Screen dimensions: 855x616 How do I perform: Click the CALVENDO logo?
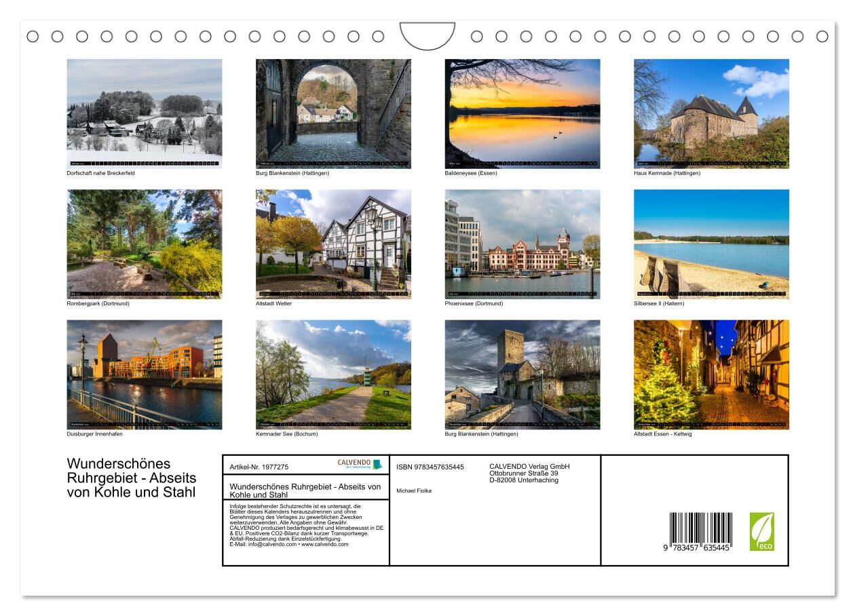click(360, 465)
